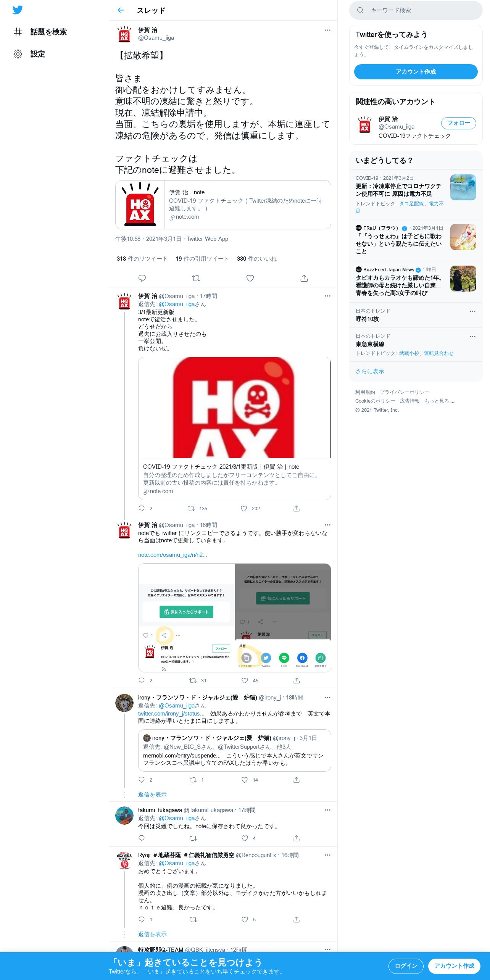Reply icon on takumi_fukagawa tweet
This screenshot has height=980, width=490.
click(142, 838)
